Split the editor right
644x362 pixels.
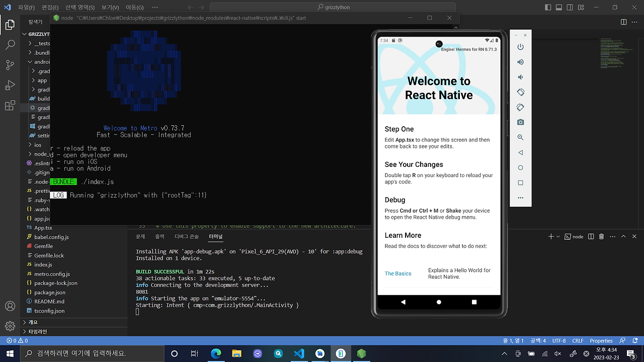point(624,22)
